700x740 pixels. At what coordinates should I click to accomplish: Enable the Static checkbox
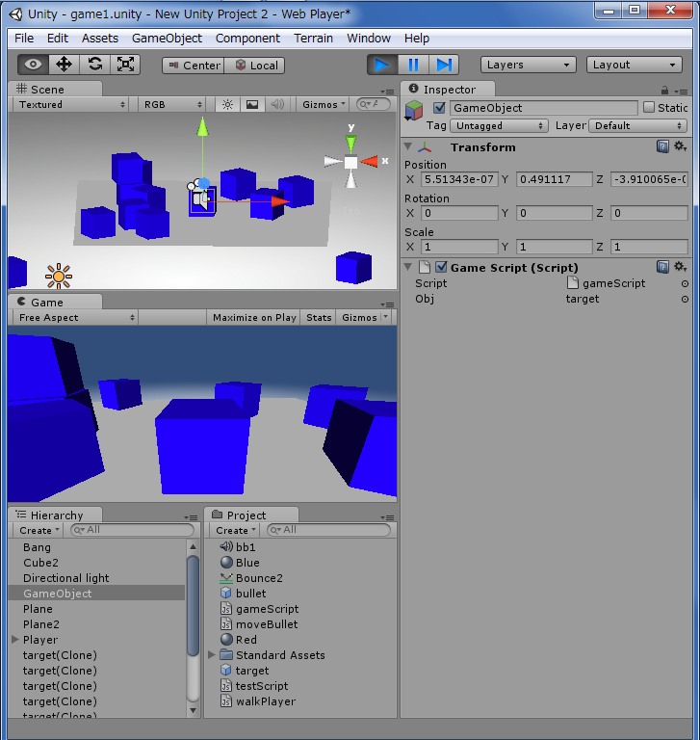649,108
